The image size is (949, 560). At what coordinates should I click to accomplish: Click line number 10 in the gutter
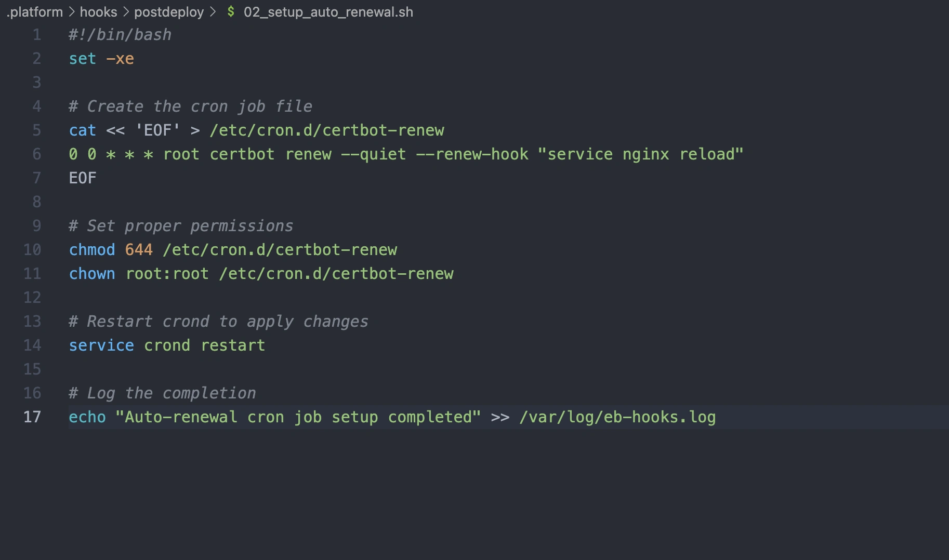[x=32, y=250]
